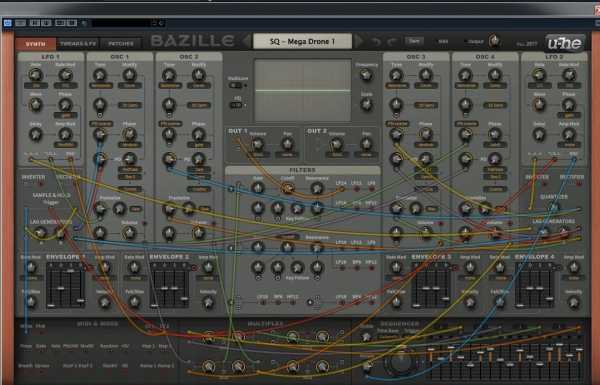The height and width of the screenshot is (385, 600).
Task: Open LFO 1 rate sync selector
Action: click(x=35, y=85)
